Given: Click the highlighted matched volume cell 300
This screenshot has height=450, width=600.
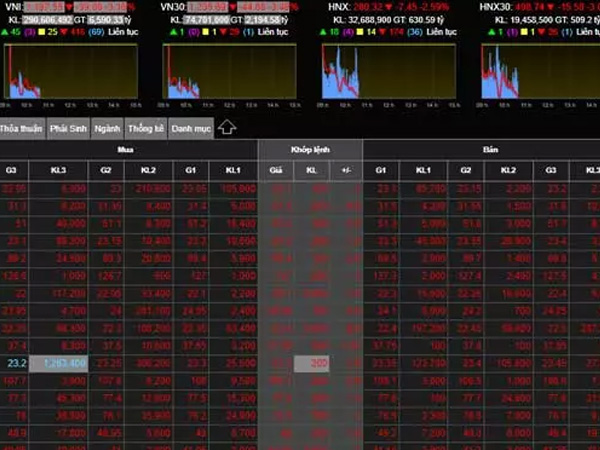Looking at the screenshot, I should 311,363.
